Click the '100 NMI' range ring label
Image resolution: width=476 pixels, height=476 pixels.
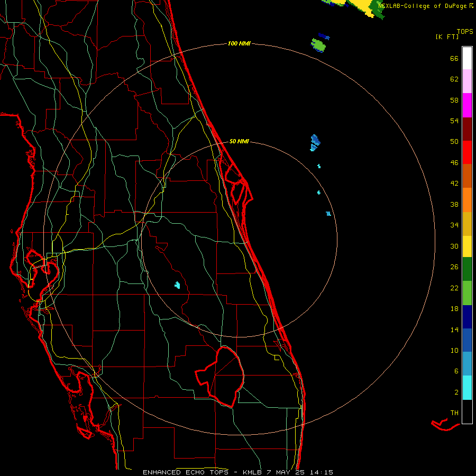(239, 43)
